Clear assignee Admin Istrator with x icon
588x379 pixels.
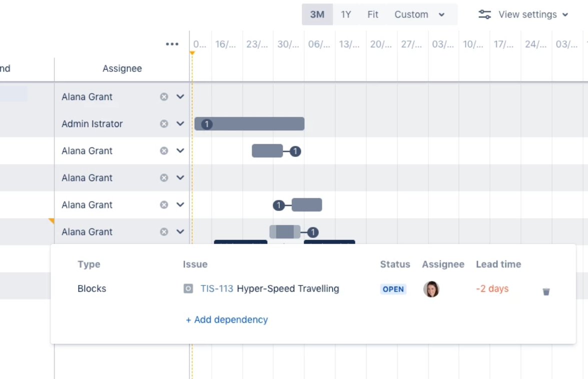(x=164, y=123)
